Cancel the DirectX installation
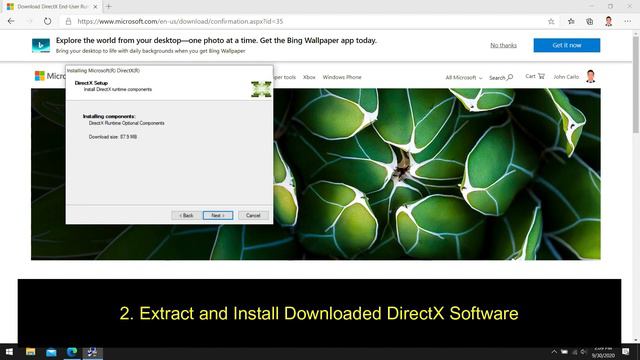Screen dimensions: 640x360 point(253,216)
